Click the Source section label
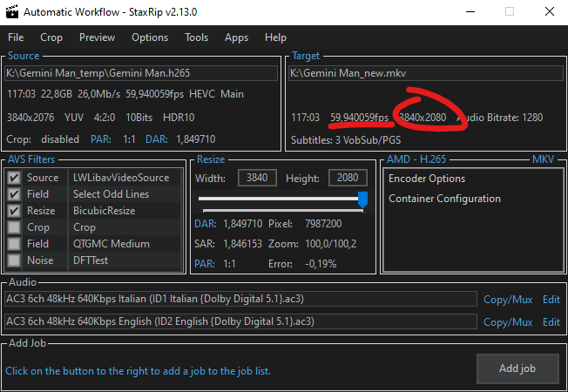This screenshot has width=568, height=392. click(x=24, y=56)
